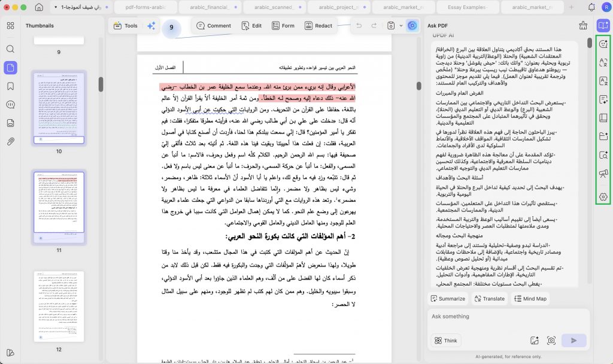Image resolution: width=613 pixels, height=364 pixels.
Task: Select page 11 thumbnail
Action: (59, 207)
